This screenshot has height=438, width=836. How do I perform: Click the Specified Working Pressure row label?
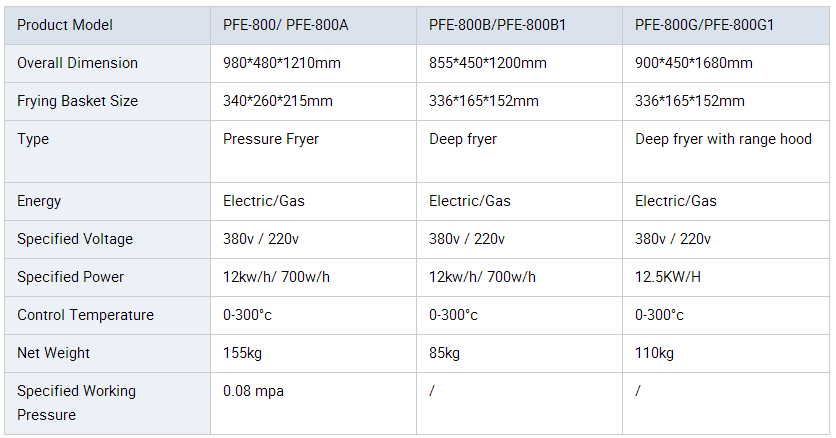click(x=76, y=402)
